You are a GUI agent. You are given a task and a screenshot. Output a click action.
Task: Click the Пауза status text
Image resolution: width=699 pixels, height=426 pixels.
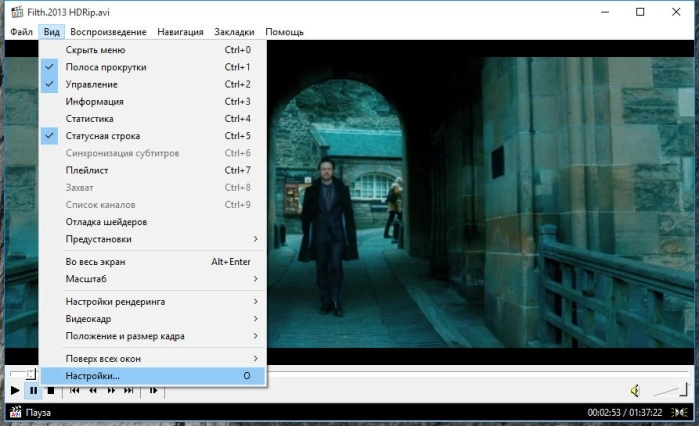[38, 413]
